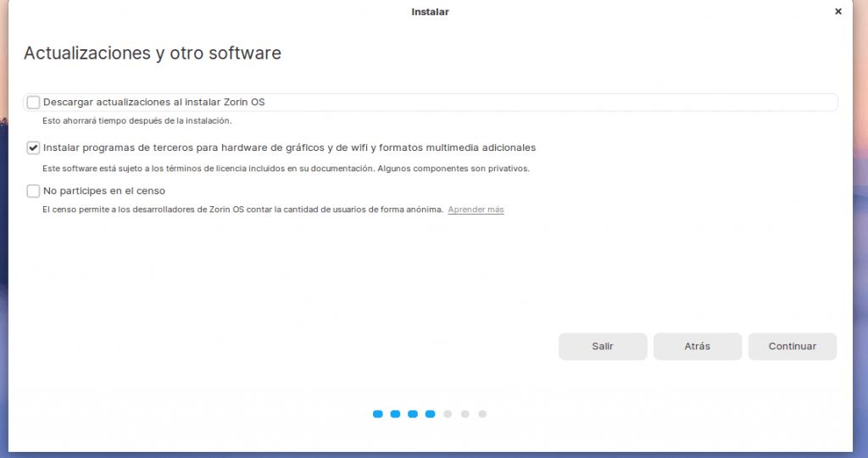Click the Actualizaciones y otro software heading
This screenshot has width=868, height=458.
click(153, 53)
